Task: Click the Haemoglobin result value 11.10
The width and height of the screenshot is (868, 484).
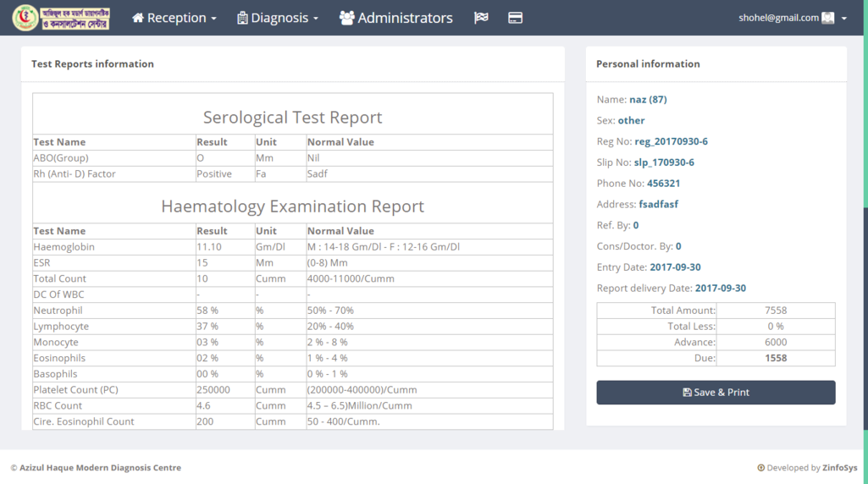Action: 209,247
